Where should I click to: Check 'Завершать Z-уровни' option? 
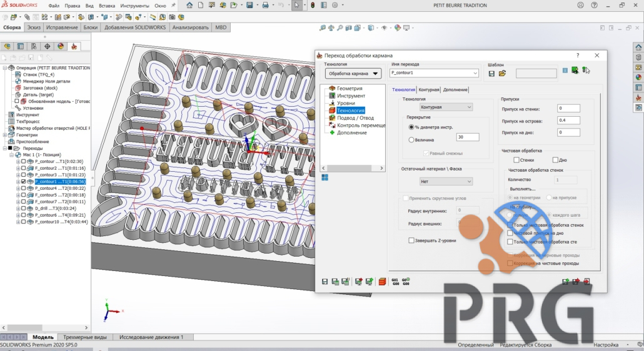411,240
